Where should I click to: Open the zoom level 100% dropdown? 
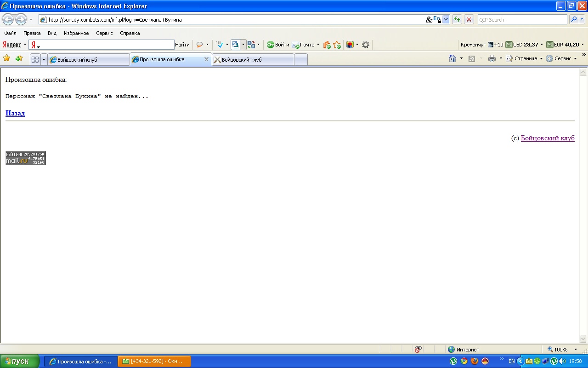pos(576,350)
